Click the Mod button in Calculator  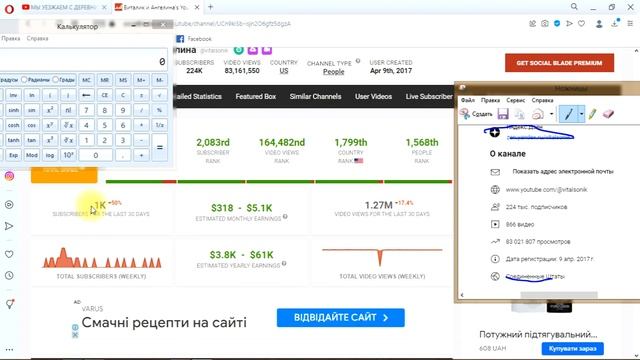32,155
